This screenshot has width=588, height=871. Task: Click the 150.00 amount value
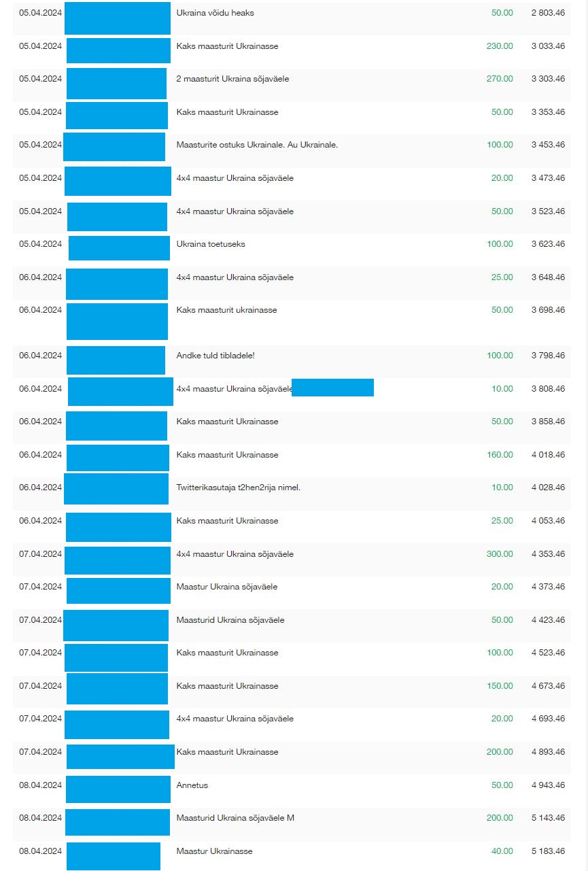(500, 686)
